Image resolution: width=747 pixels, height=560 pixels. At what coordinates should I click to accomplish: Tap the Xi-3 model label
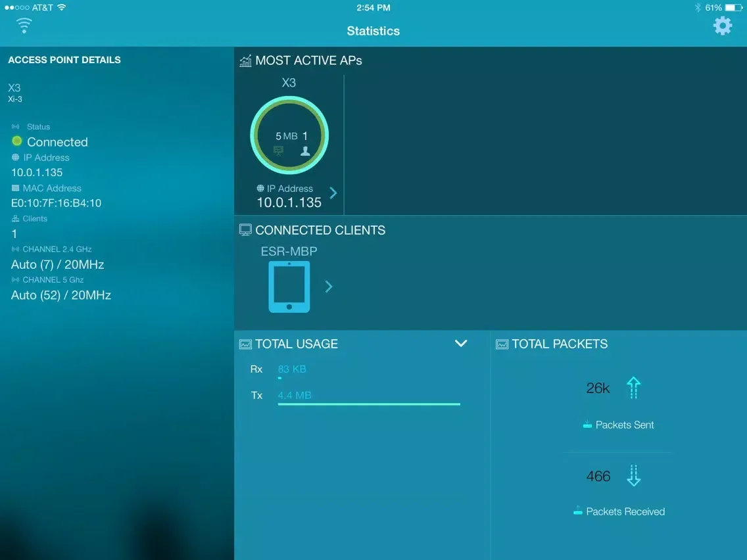coord(14,99)
